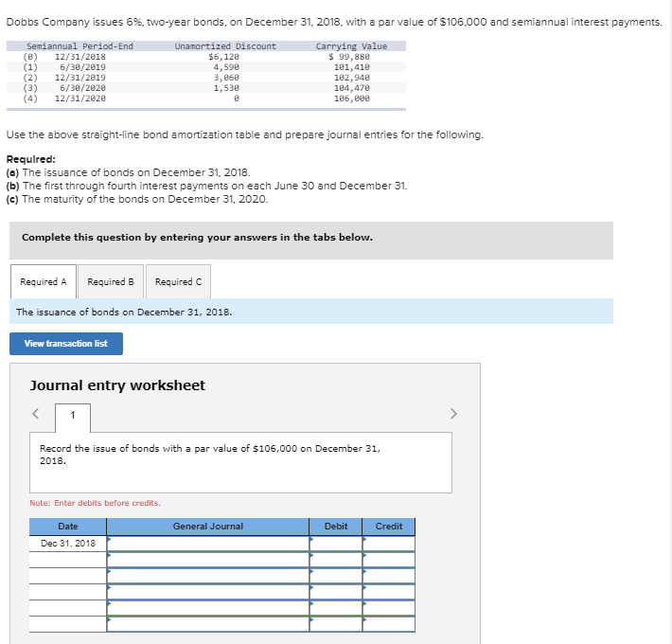Viewport: 672px width, 644px height.
Task: Click the Debit field in third journal row
Action: point(336,576)
